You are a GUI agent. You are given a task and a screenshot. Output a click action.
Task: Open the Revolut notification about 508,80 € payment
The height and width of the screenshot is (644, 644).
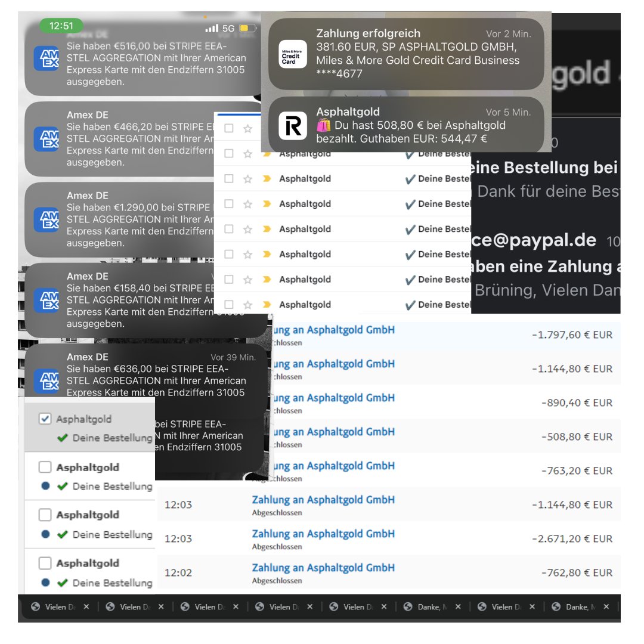(406, 125)
